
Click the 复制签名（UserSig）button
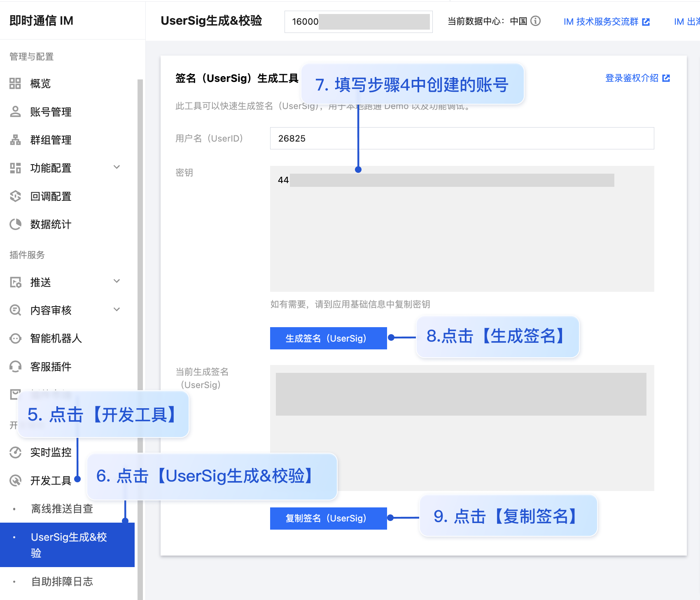328,518
